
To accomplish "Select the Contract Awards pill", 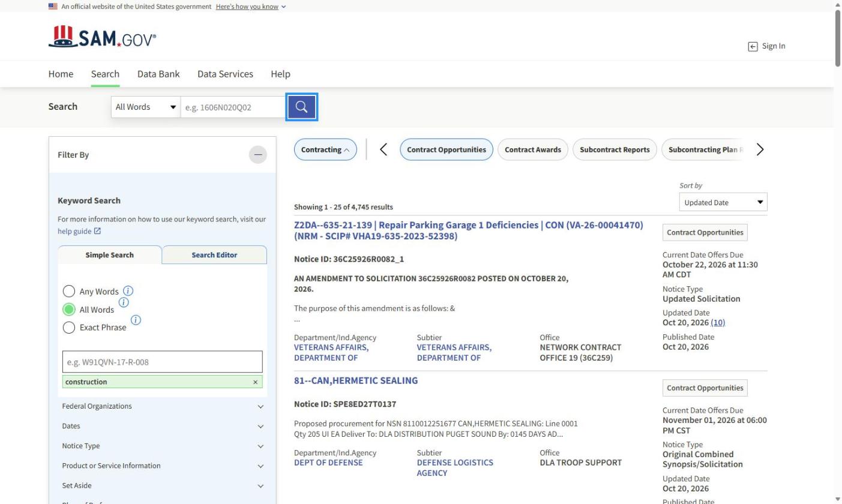I will [x=533, y=149].
